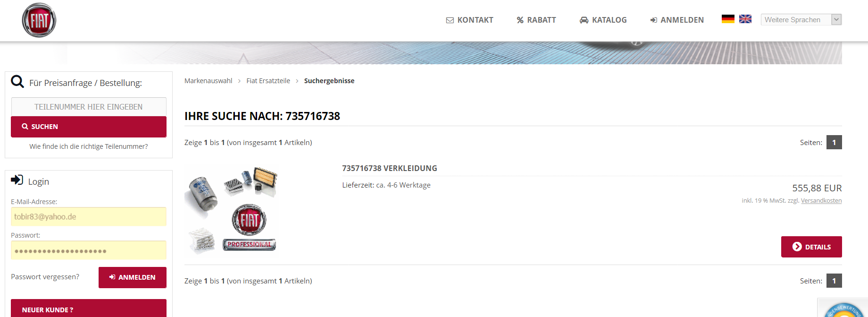868x317 pixels.
Task: Switch language to German flag
Action: click(728, 19)
